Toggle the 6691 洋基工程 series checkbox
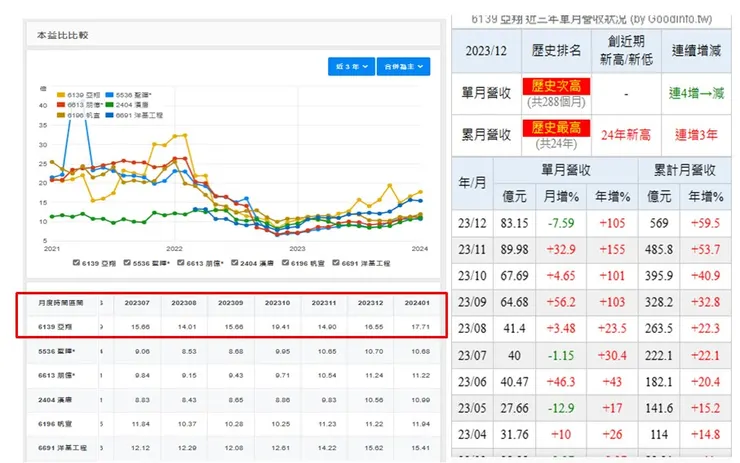This screenshot has width=740, height=463. click(336, 263)
